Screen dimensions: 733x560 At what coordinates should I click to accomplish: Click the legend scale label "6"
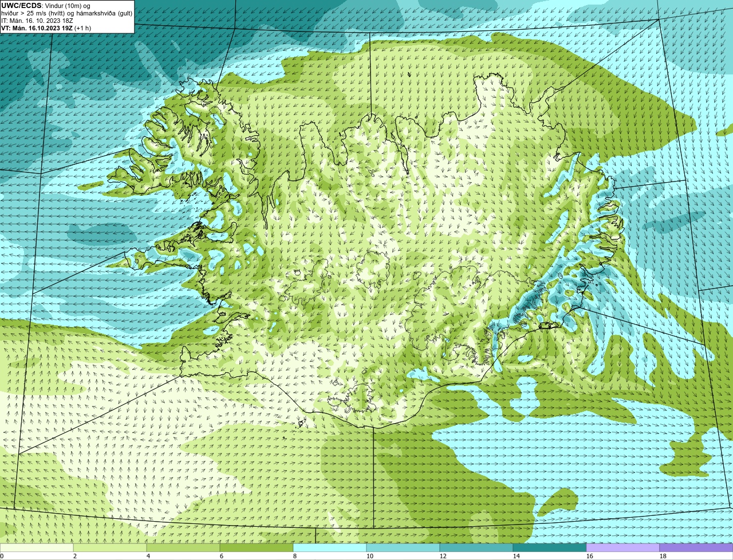(222, 556)
